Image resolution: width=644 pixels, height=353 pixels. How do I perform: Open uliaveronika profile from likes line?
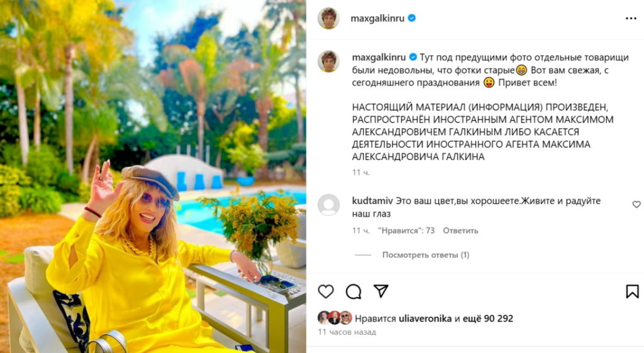(425, 318)
